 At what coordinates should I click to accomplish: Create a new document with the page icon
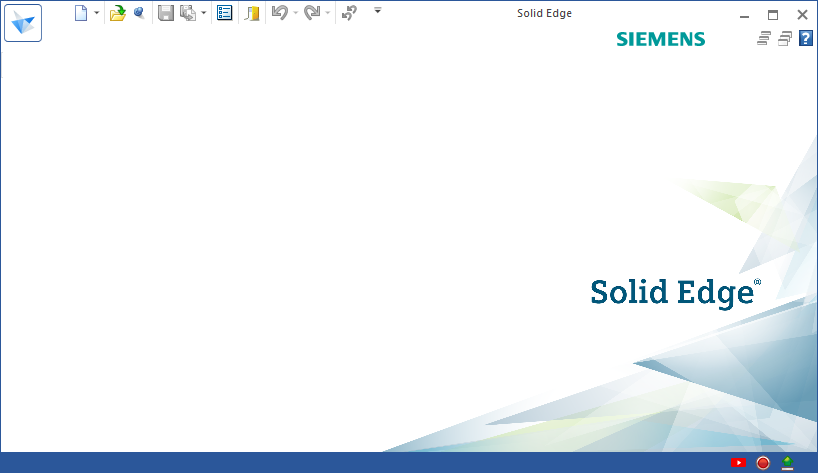click(x=81, y=13)
